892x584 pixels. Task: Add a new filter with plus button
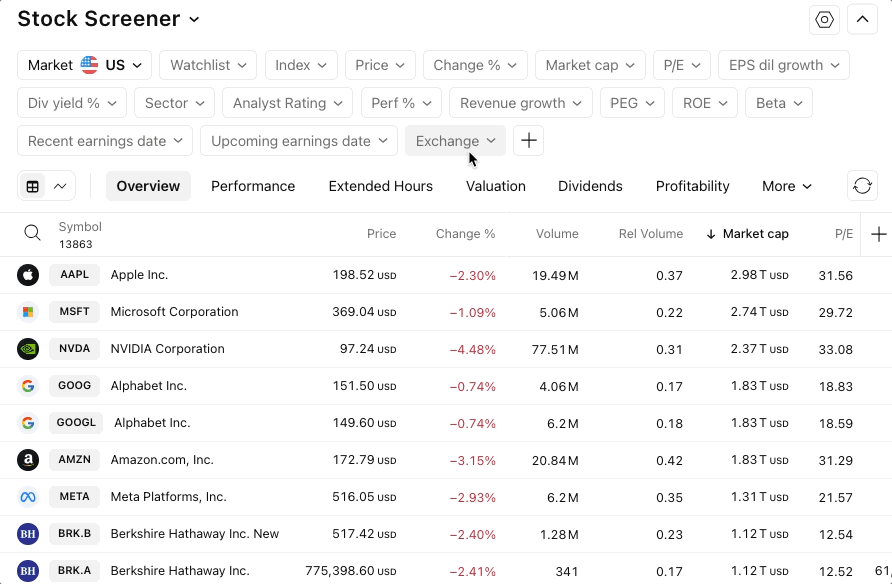(528, 140)
